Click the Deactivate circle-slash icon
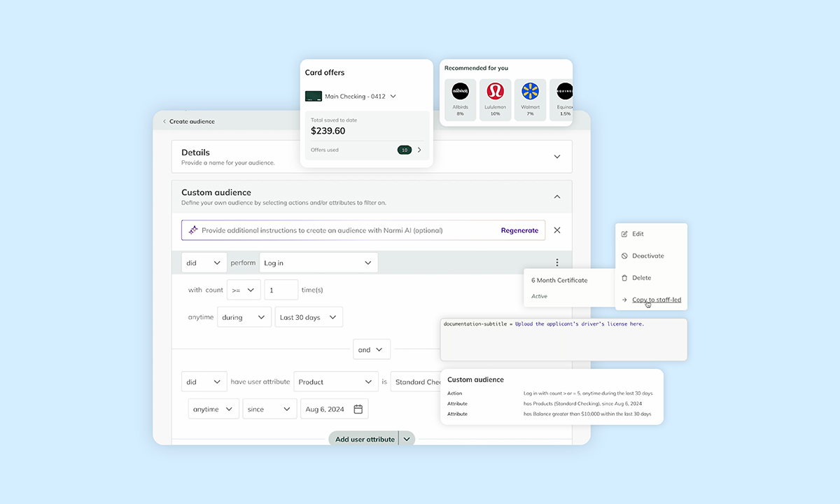 [x=624, y=256]
